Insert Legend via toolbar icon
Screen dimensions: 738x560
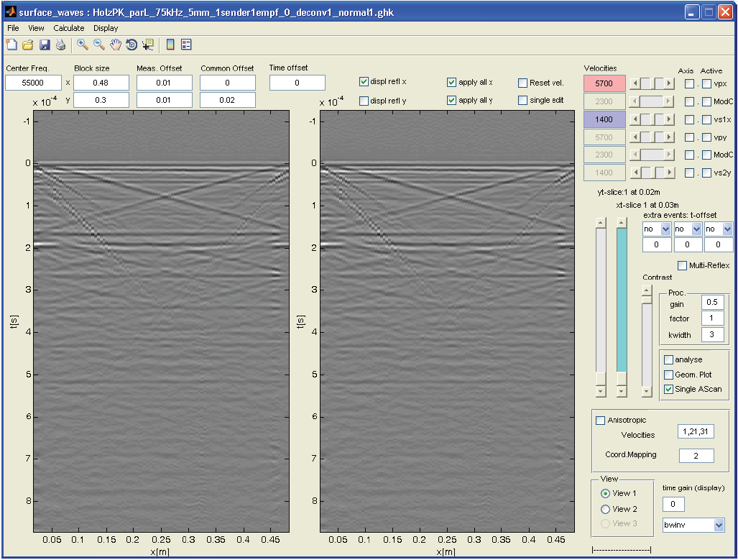coord(186,45)
